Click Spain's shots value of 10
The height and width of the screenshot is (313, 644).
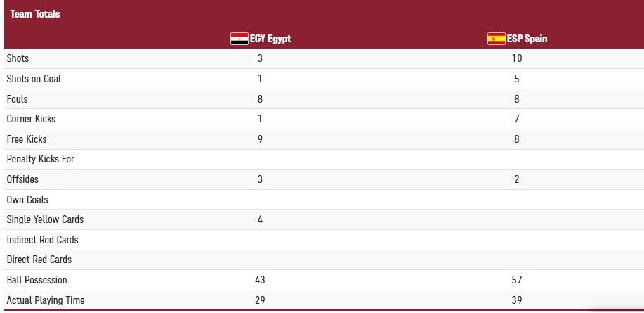(x=517, y=58)
